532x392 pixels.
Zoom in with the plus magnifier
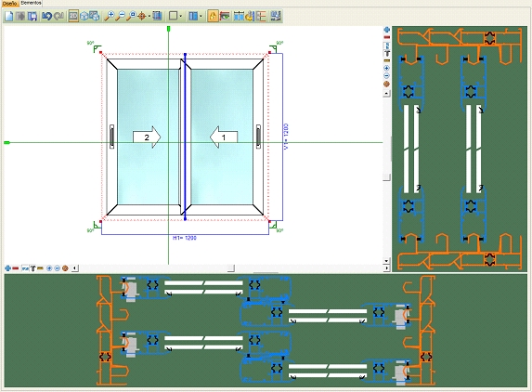pyautogui.click(x=109, y=16)
